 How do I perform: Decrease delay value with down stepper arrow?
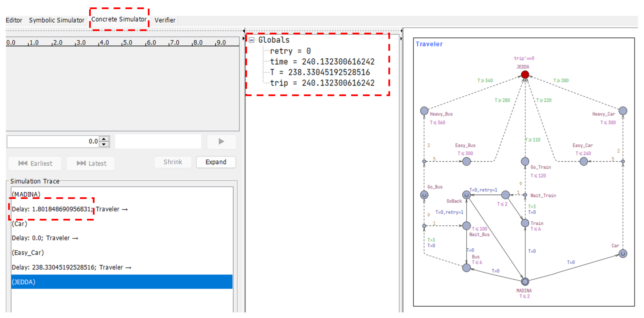click(x=104, y=144)
